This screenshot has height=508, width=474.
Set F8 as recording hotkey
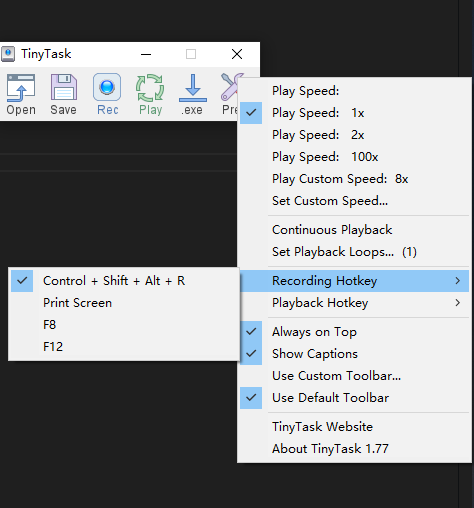124,325
